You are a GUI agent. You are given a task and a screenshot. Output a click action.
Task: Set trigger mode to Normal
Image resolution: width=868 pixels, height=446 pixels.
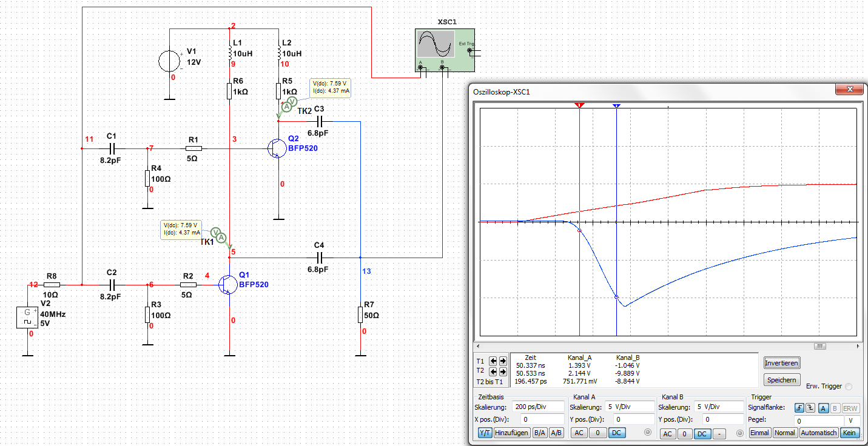(785, 433)
